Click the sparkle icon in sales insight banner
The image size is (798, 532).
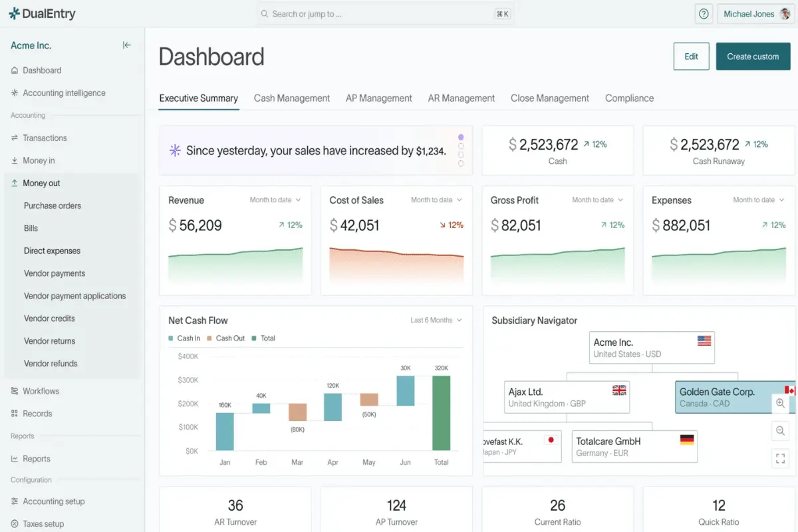click(x=175, y=151)
